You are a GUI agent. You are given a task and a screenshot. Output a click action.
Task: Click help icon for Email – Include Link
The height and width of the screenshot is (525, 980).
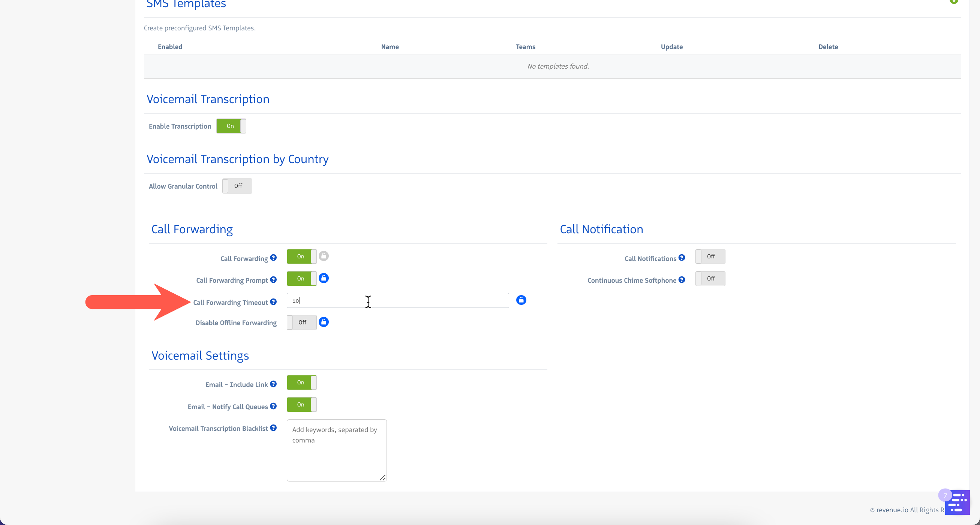(x=273, y=384)
